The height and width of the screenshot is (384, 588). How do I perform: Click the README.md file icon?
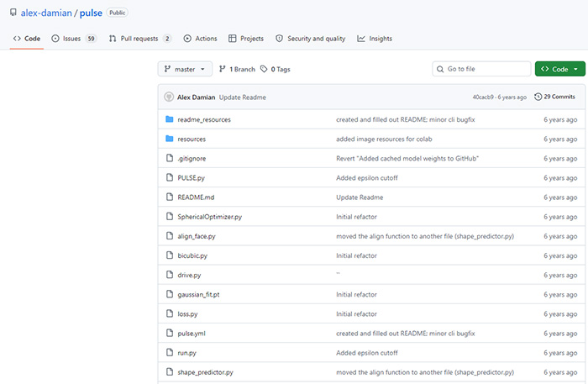(170, 197)
